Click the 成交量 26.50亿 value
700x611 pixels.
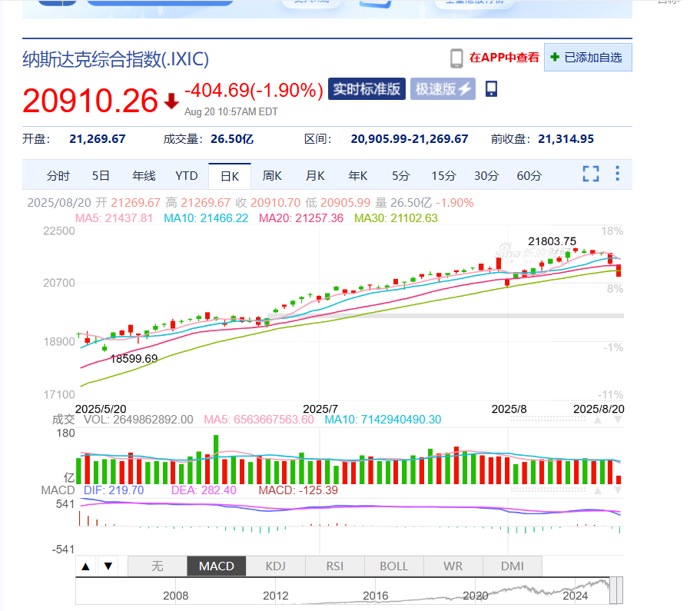click(232, 139)
